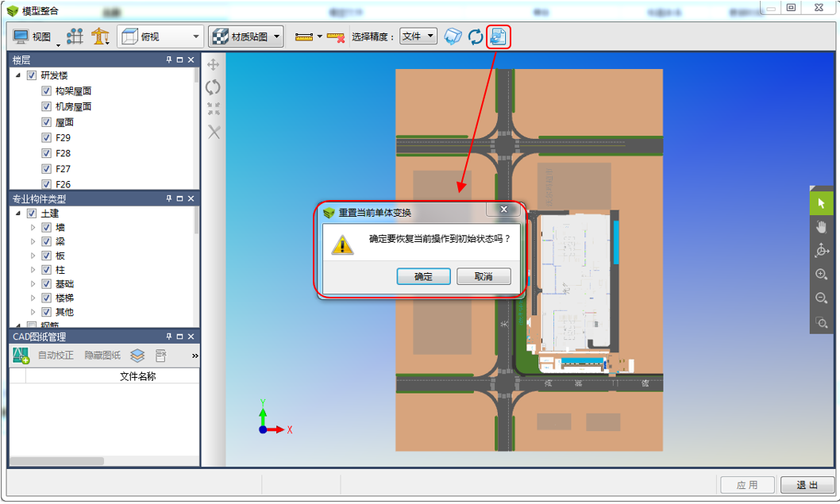Viewport: 840px width, 504px height.
Task: Click the X delete tool in strip
Action: click(x=214, y=132)
